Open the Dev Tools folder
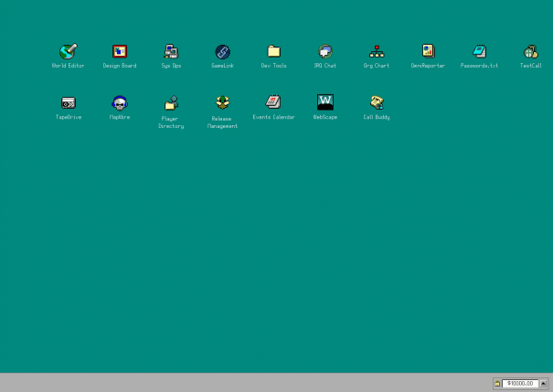The height and width of the screenshot is (392, 553). [273, 52]
